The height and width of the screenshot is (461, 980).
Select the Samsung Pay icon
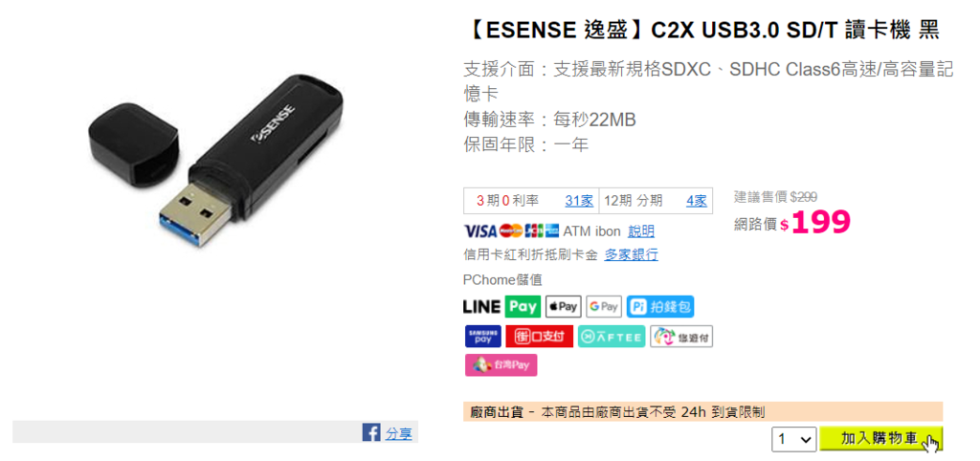[x=483, y=337]
